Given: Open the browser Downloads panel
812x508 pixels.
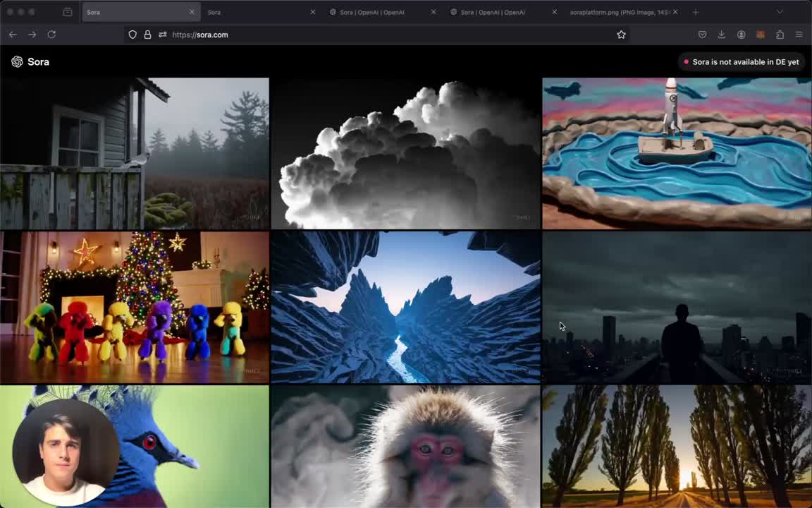Looking at the screenshot, I should (x=721, y=35).
